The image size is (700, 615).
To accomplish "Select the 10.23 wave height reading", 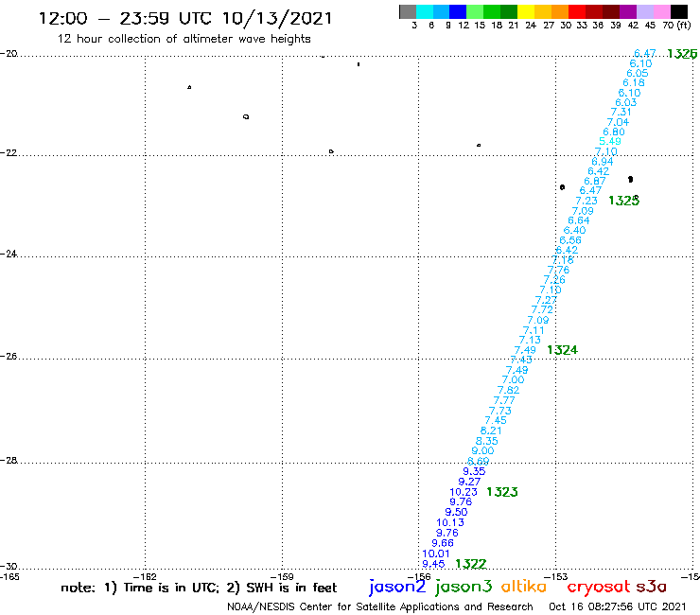I will (x=464, y=492).
